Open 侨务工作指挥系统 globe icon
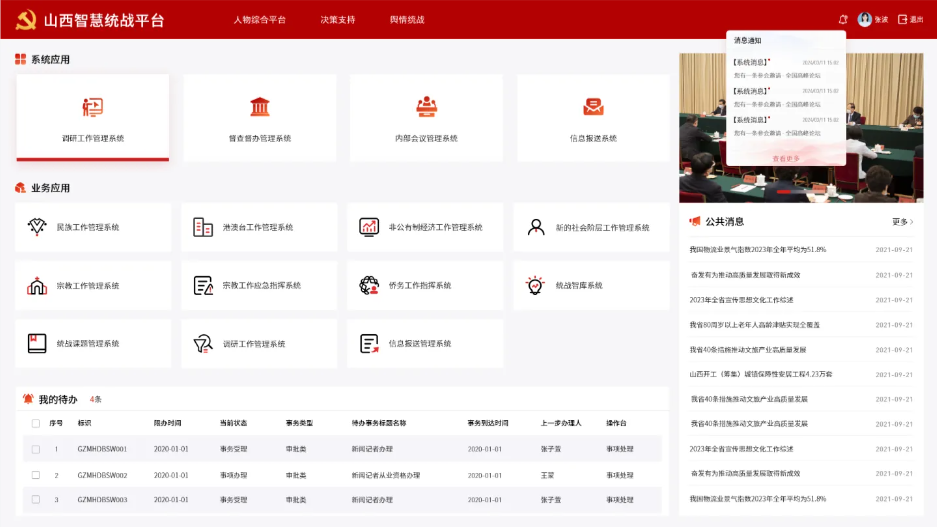This screenshot has width=937, height=527. 369,285
